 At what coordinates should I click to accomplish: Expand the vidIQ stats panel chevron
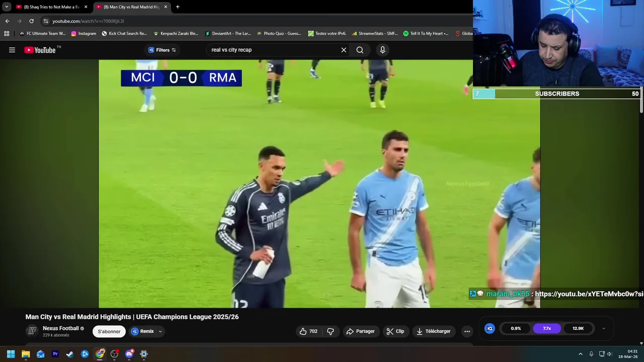point(603,328)
